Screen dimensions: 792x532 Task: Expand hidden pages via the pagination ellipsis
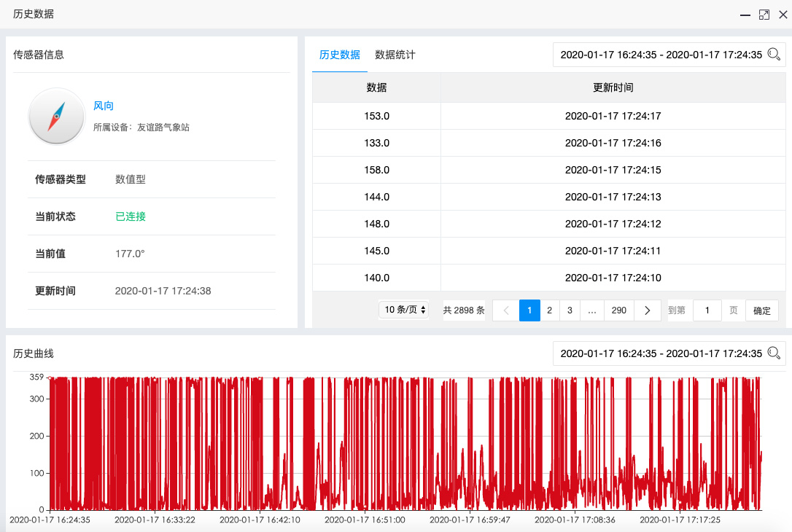(591, 310)
